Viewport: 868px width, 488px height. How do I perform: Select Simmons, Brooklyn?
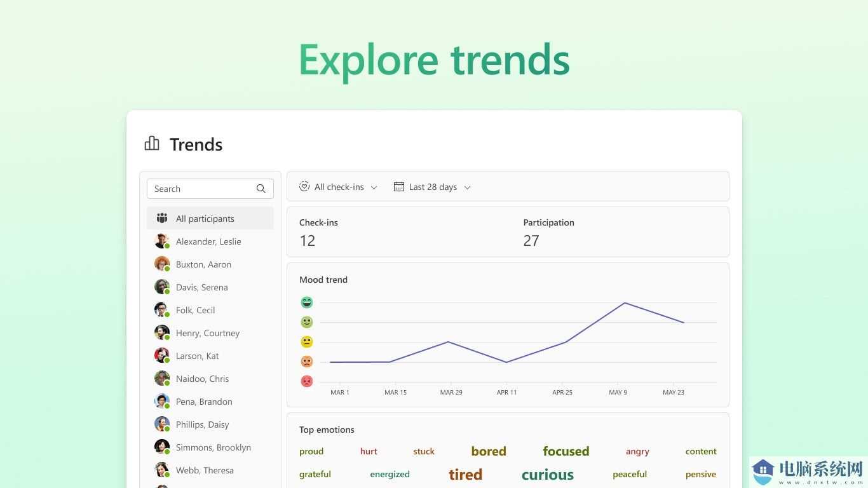210,447
